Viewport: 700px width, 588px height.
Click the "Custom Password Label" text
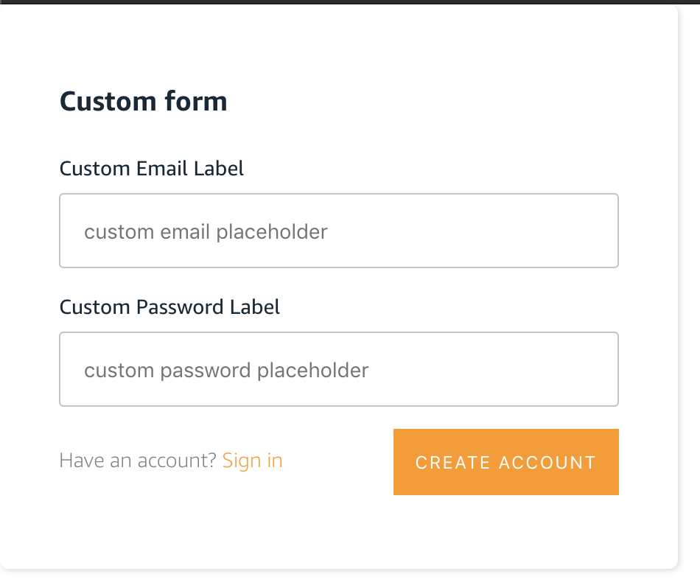tap(169, 307)
